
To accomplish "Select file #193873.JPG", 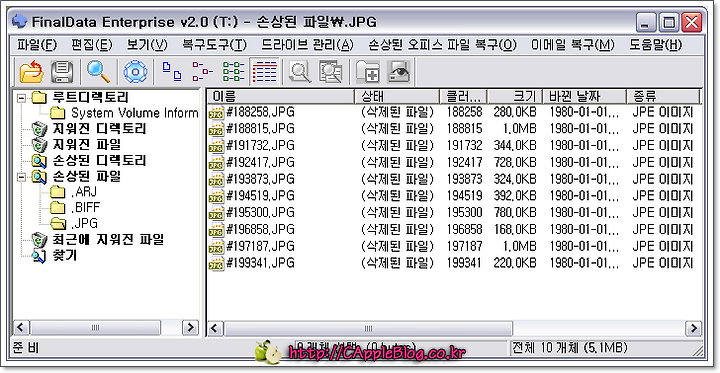I will [260, 179].
